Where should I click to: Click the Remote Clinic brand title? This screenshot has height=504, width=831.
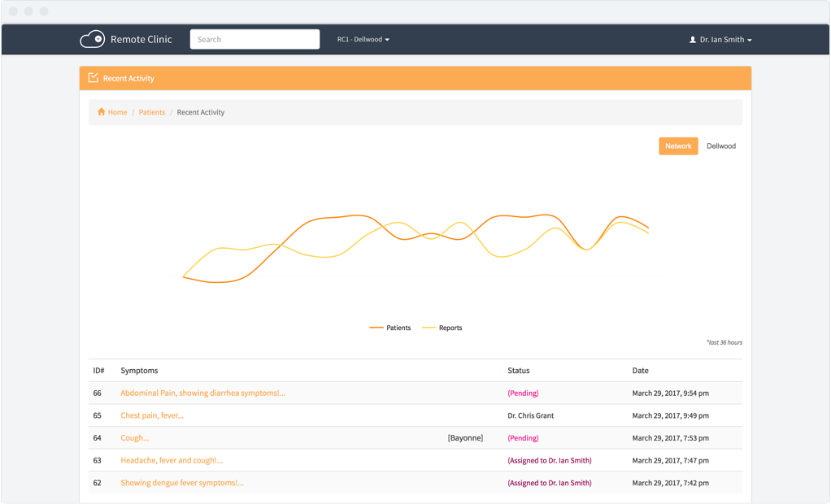(x=141, y=39)
